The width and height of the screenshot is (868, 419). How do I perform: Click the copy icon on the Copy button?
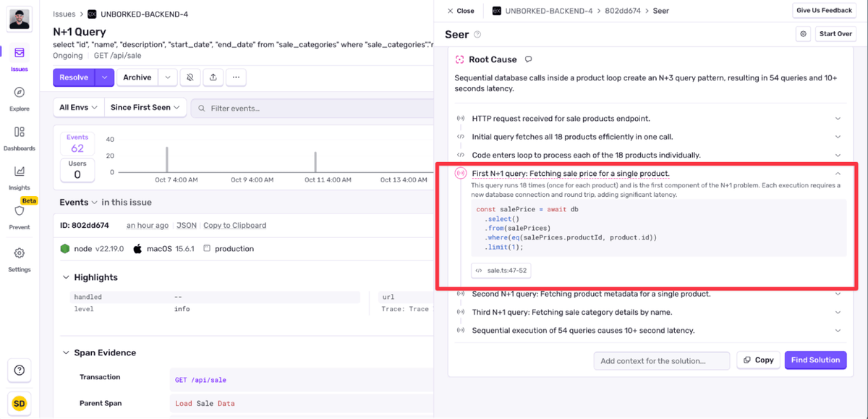[747, 360]
